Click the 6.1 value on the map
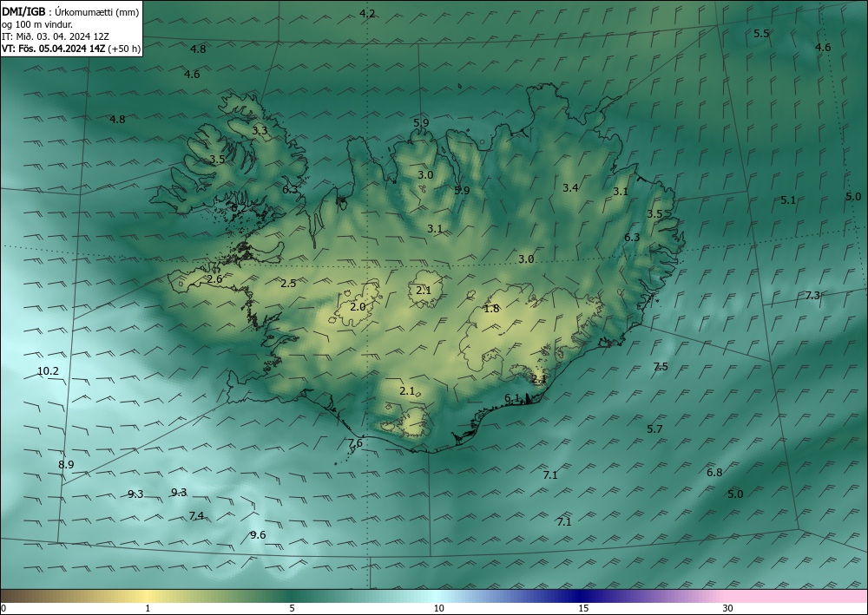Viewport: 868px width, 615px height. 512,397
